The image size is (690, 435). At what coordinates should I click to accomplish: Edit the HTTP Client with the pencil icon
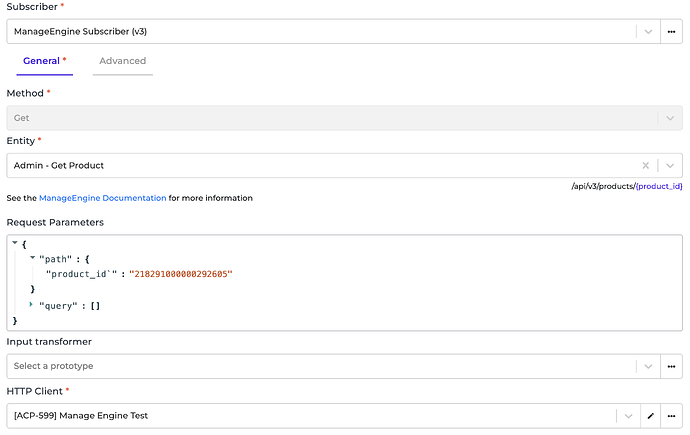click(x=650, y=416)
